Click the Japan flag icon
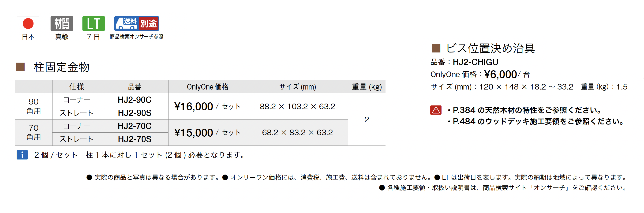The width and height of the screenshot is (644, 213). (28, 23)
